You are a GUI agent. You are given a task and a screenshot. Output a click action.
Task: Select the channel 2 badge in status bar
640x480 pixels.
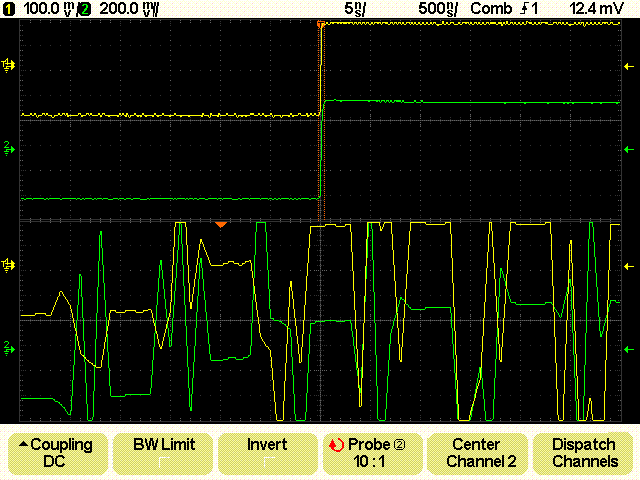point(85,9)
